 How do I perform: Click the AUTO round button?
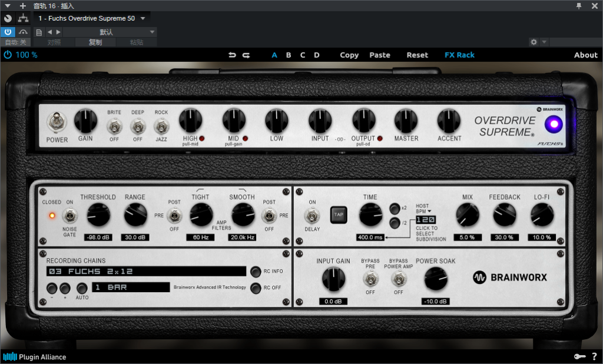click(x=82, y=288)
